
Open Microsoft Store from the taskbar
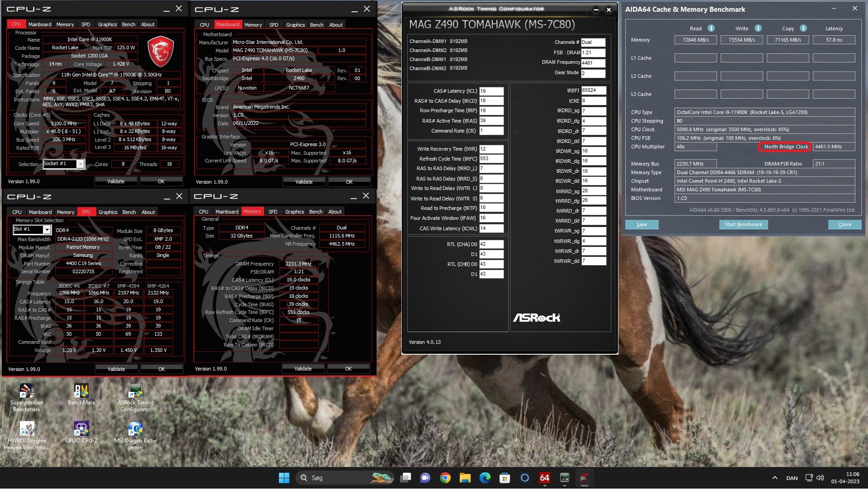(505, 478)
